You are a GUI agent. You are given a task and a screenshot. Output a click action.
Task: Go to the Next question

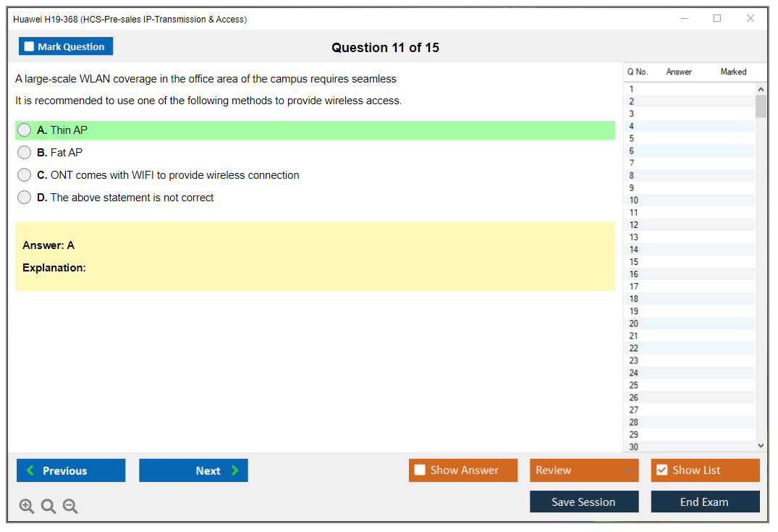coord(193,470)
